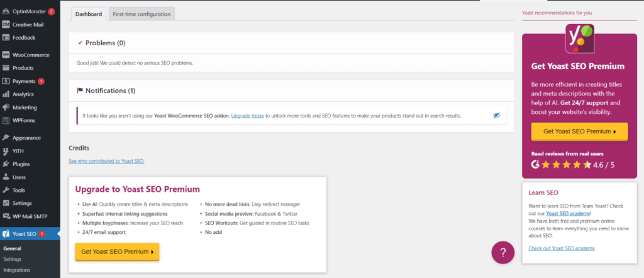Screen dimensions: 644x278
Task: Click the five-star rating icons
Action: 566,165
